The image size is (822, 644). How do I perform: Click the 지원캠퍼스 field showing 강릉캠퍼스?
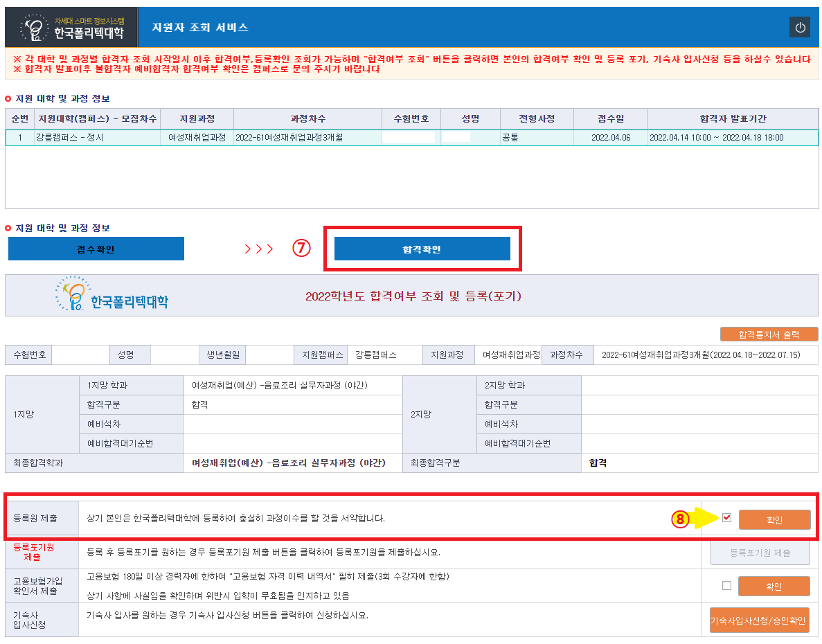tap(384, 355)
